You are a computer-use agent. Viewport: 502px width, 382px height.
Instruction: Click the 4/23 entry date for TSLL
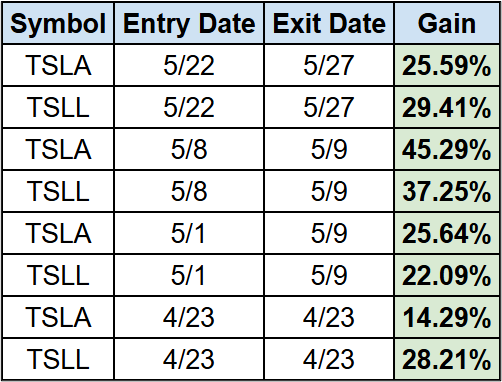tap(189, 359)
